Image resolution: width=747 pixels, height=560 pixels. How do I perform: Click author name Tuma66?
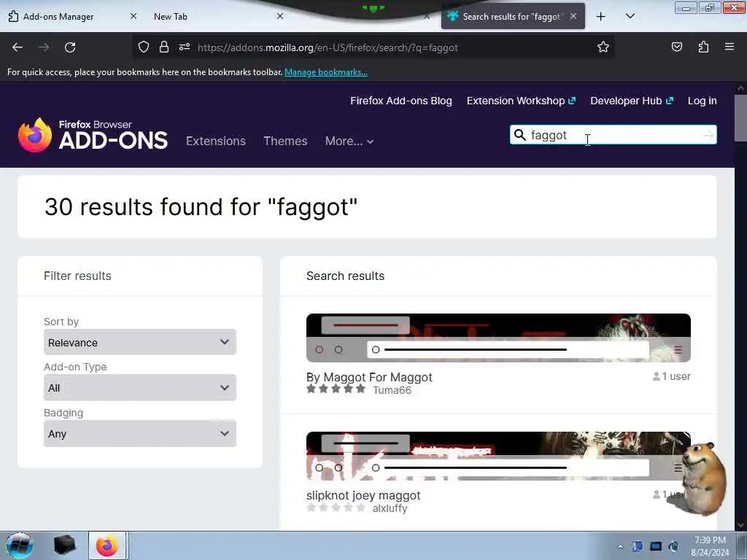(392, 390)
